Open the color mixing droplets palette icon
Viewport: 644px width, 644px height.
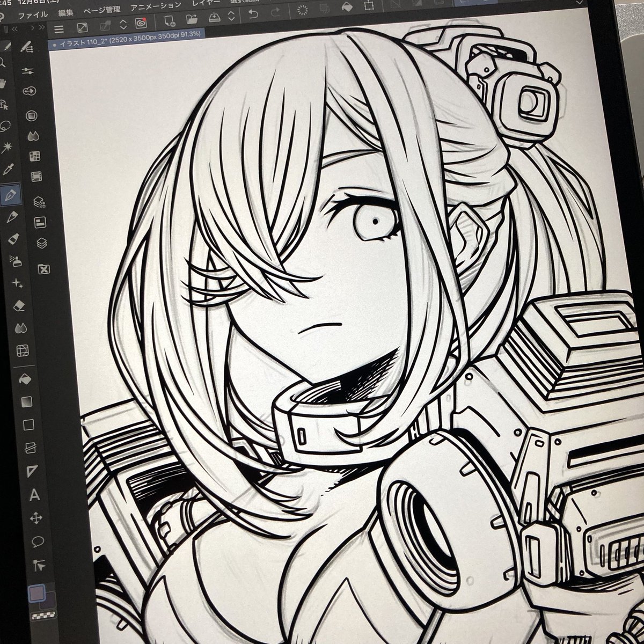(x=33, y=135)
